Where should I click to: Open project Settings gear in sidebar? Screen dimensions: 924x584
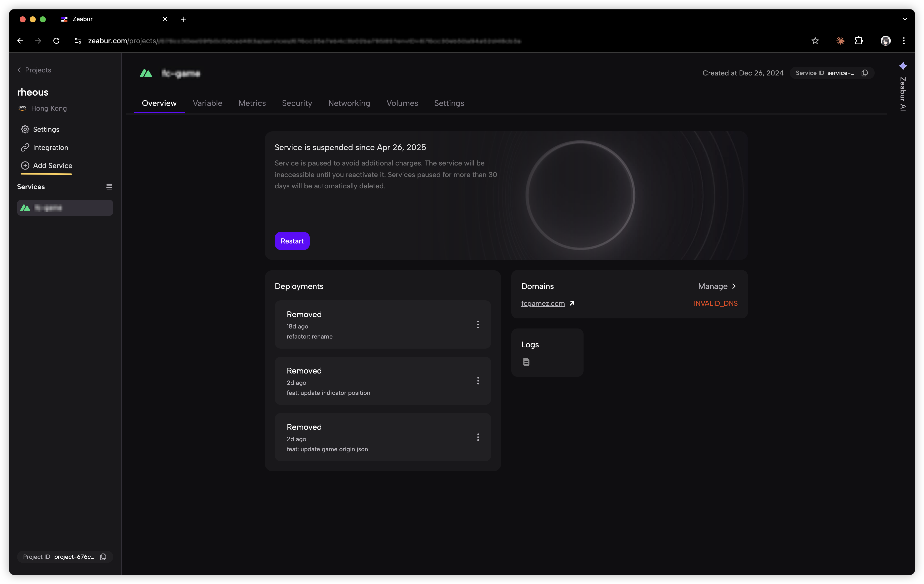tap(25, 129)
